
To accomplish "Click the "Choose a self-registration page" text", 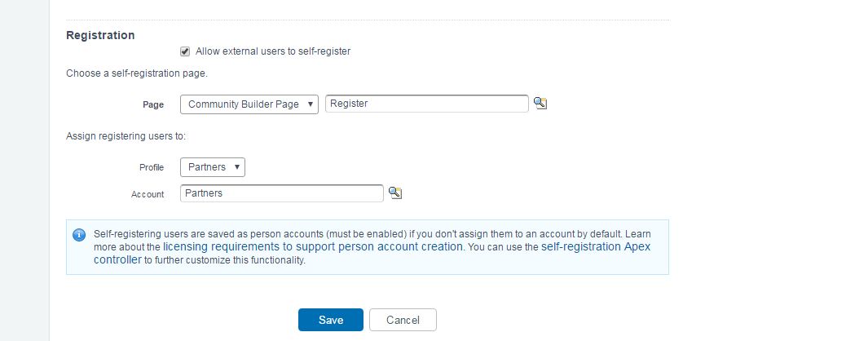I will [x=137, y=73].
